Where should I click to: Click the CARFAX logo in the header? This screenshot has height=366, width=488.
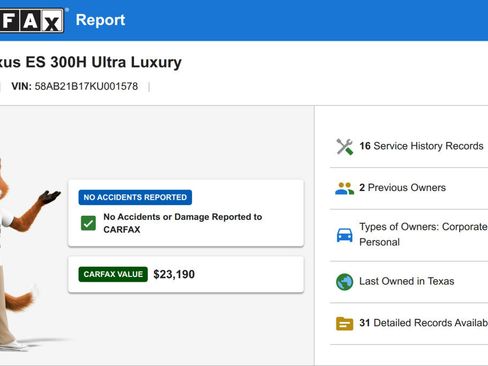click(32, 21)
